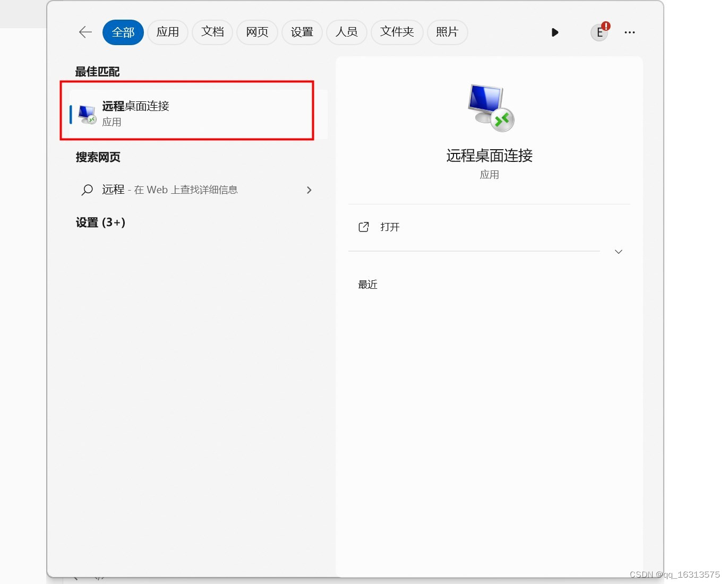Screen dimensions: 728x584
Task: Select the 全部 filter tab
Action: [123, 32]
